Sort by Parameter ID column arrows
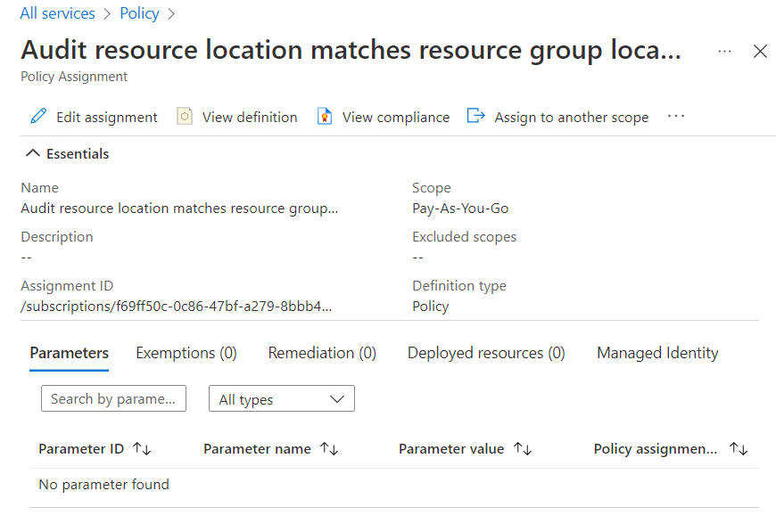The width and height of the screenshot is (776, 532). click(142, 449)
